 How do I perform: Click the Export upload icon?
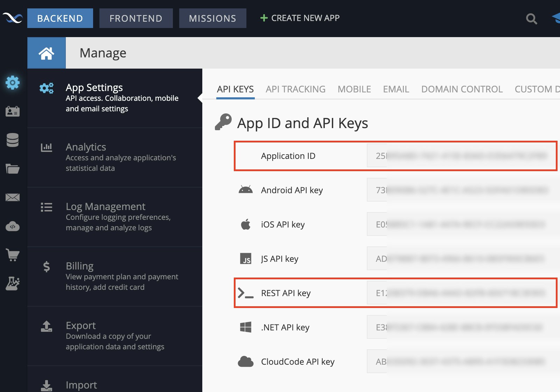[47, 326]
